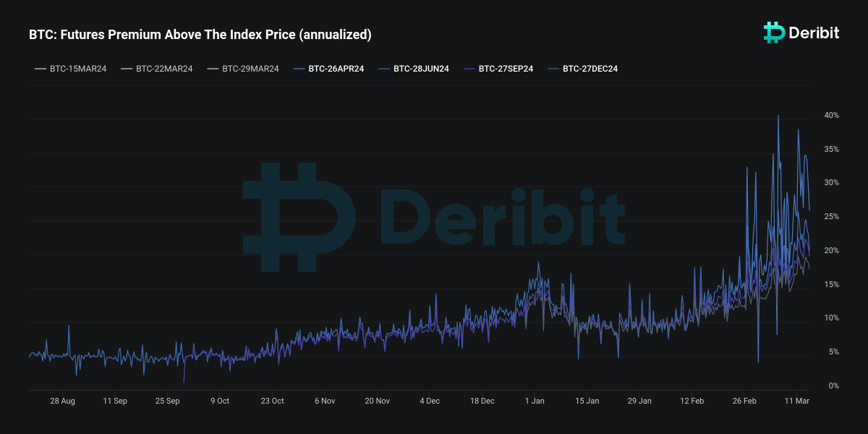Click the Deribit brand name text
Screen dimensions: 868x434
point(814,33)
